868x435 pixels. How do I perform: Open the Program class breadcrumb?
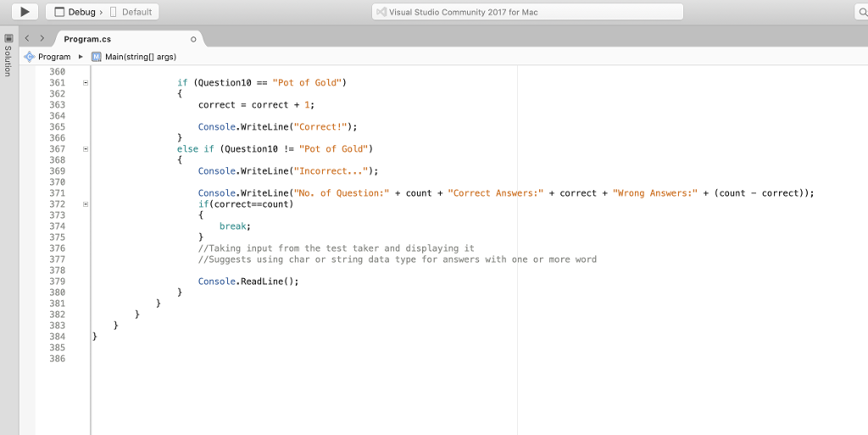tap(54, 57)
